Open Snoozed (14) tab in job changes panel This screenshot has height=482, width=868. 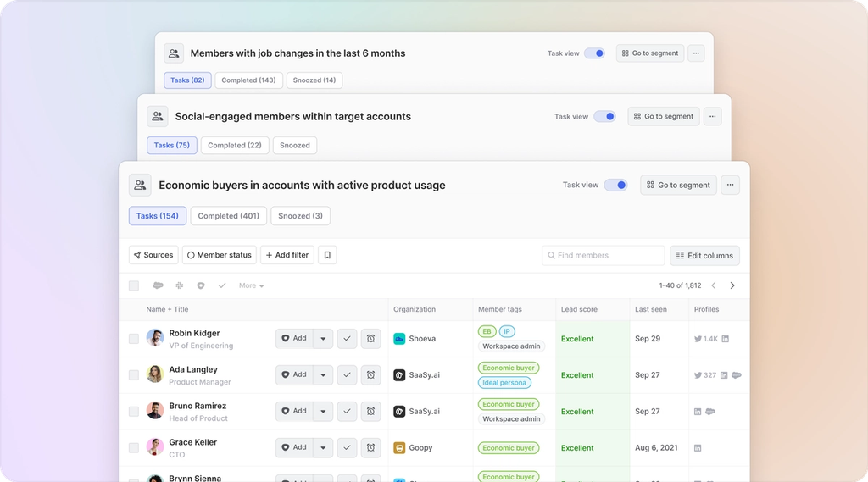click(x=314, y=80)
